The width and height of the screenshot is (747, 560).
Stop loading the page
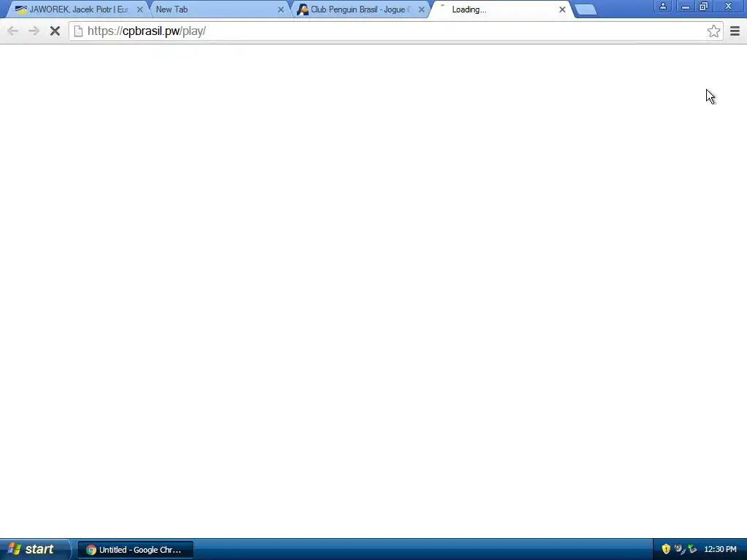pos(55,31)
